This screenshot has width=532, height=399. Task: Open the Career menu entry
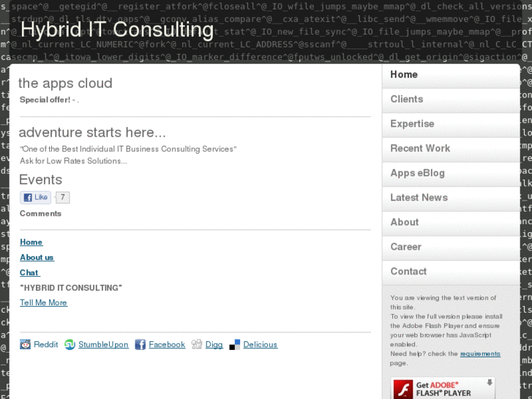pos(406,247)
